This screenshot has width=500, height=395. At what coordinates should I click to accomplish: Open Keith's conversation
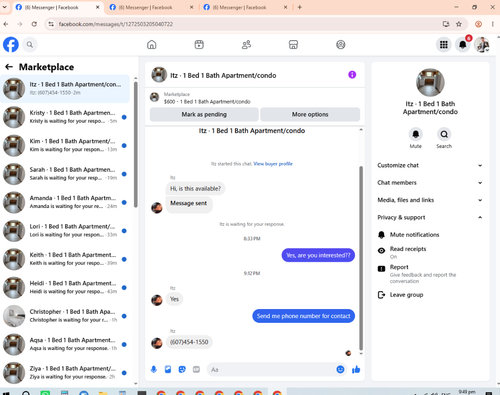coord(65,259)
